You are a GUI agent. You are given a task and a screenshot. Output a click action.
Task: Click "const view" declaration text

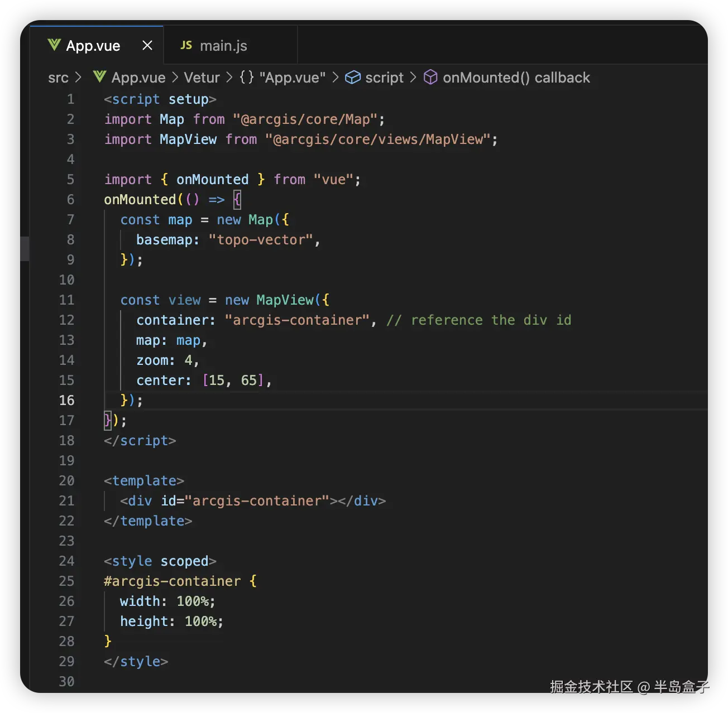click(x=160, y=300)
